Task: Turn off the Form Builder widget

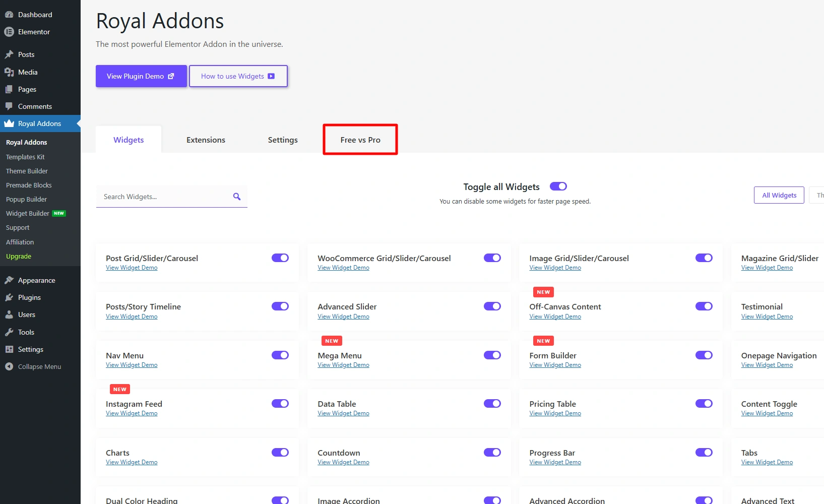Action: click(704, 355)
